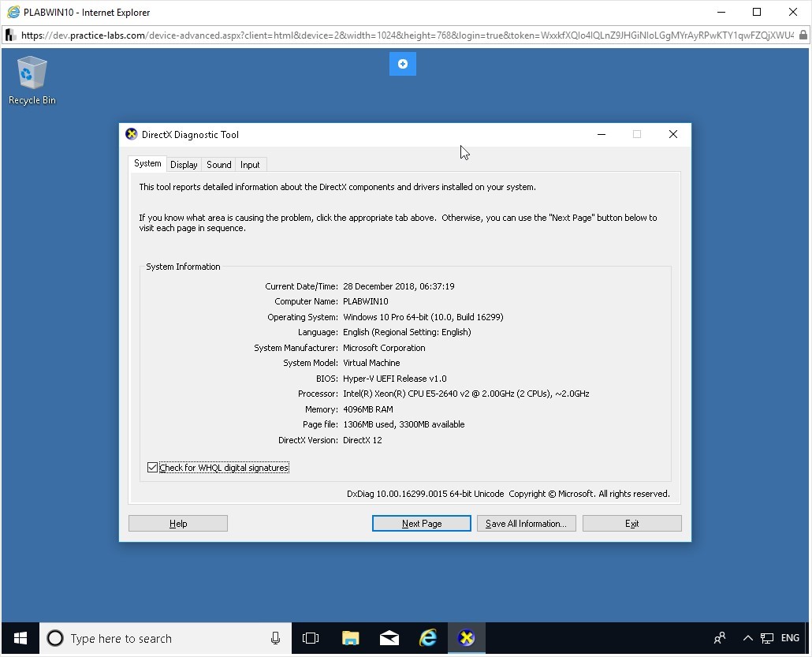Screen dimensions: 812x657
Task: Click the security padlock in address bar
Action: click(803, 35)
